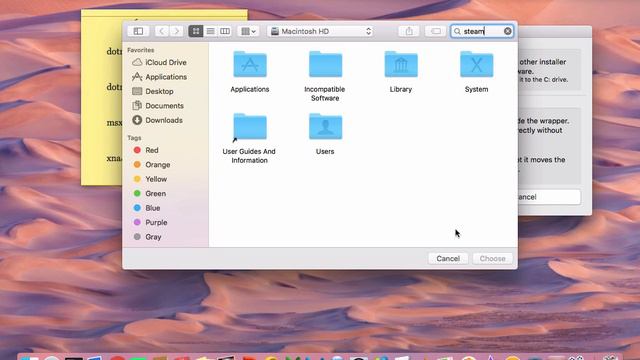Click the Cancel button in file dialog

(448, 258)
